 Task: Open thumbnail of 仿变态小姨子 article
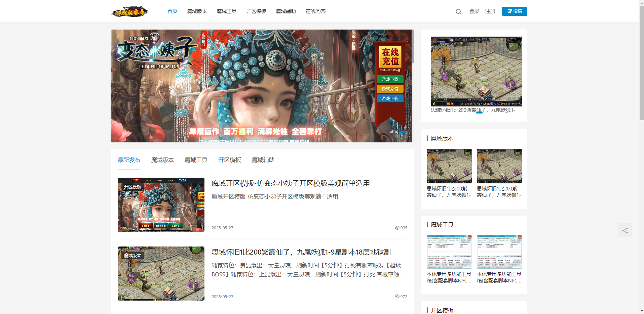[x=161, y=205]
